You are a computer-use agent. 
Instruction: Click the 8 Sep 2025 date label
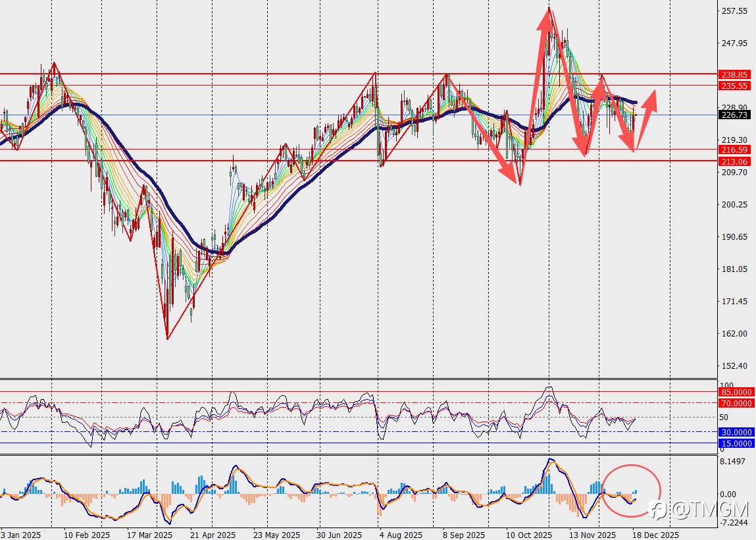point(464,535)
